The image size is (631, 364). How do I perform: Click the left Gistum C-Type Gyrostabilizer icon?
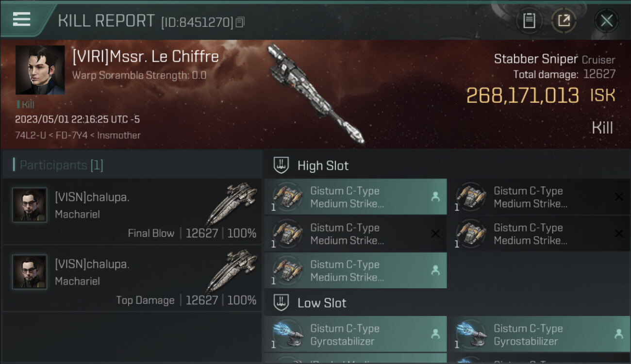pos(287,334)
